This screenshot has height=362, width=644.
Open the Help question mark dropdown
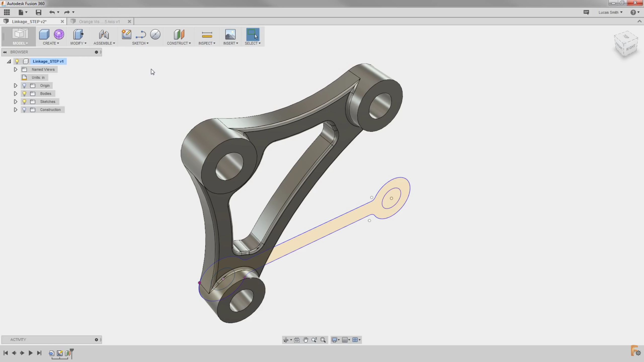(x=635, y=12)
